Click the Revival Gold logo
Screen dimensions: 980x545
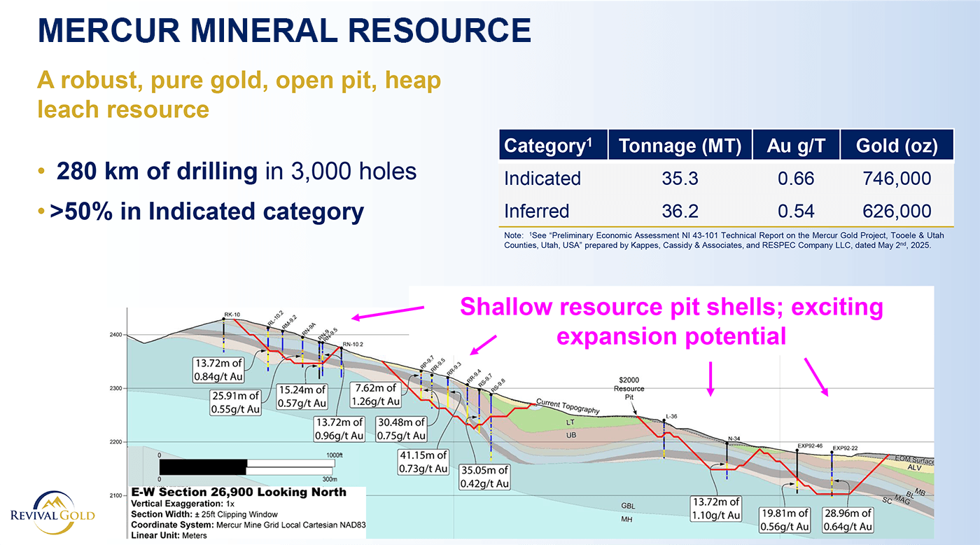(x=53, y=509)
